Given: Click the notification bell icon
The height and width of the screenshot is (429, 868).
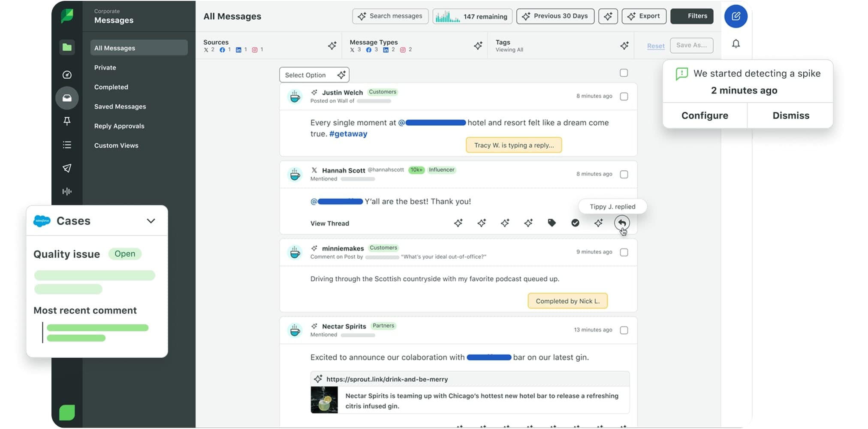Looking at the screenshot, I should (736, 44).
